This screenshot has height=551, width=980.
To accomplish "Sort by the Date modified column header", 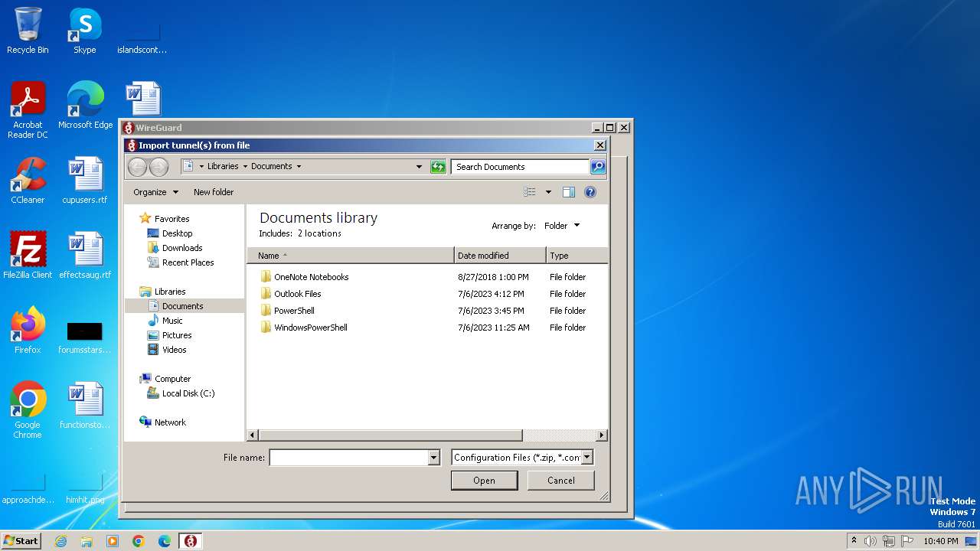I will [x=500, y=256].
